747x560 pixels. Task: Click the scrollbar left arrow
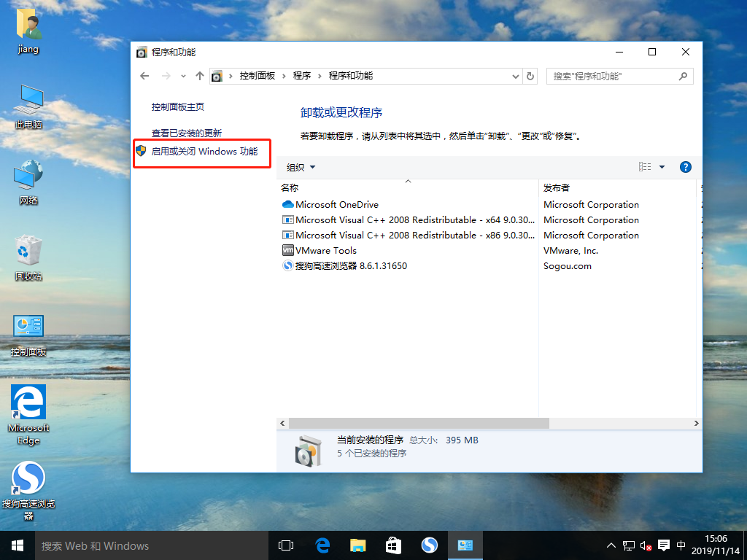(282, 424)
